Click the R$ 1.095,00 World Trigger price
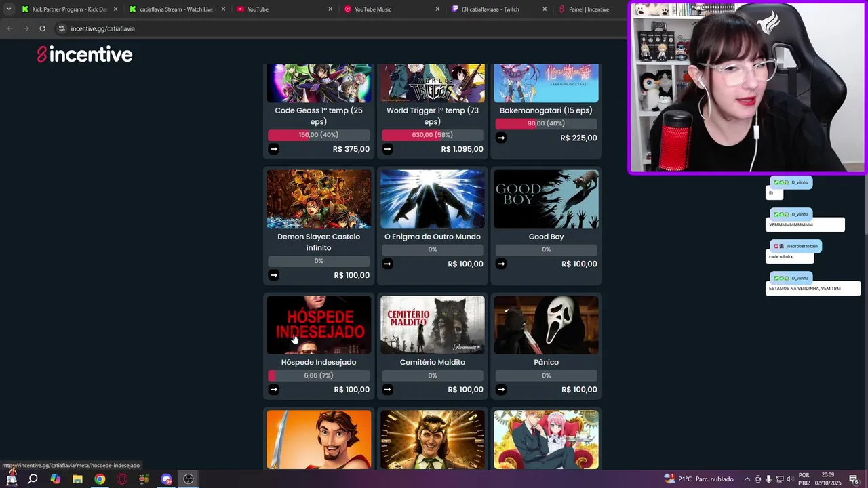Screen dimensions: 868x488 (462, 149)
